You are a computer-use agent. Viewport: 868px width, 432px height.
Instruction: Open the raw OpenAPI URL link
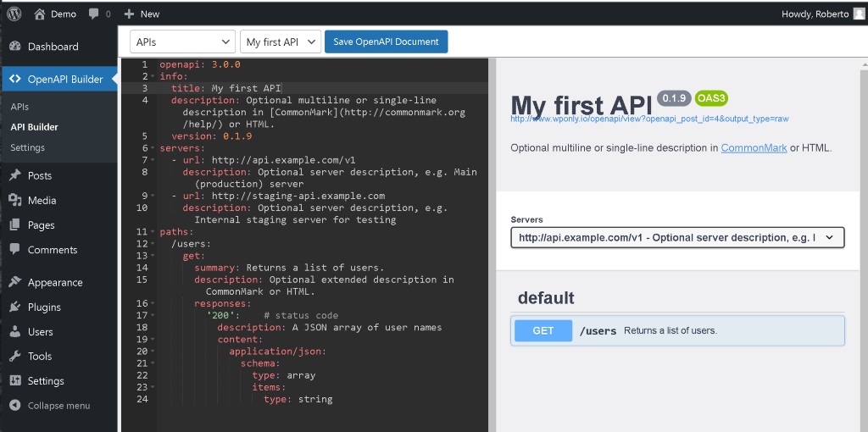click(x=649, y=119)
